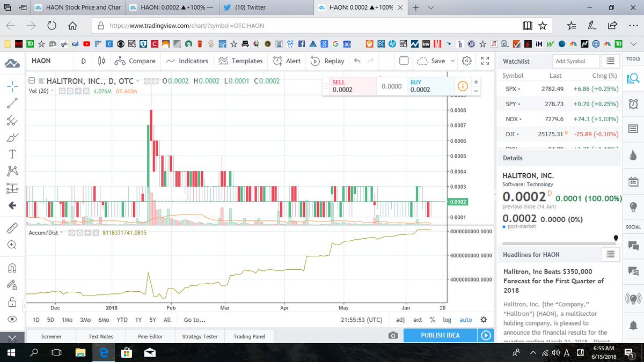
Task: Open the Vol (20) indicator dropdown
Action: (53, 91)
